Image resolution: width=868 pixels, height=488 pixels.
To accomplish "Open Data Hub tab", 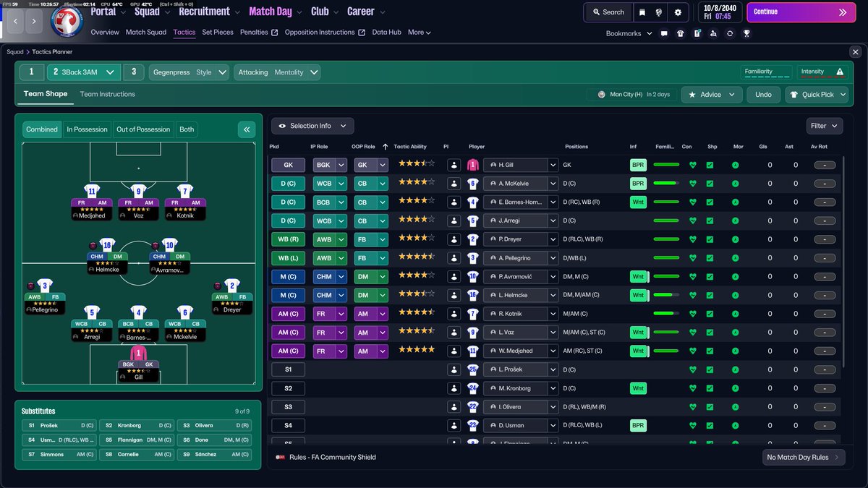I will (386, 32).
